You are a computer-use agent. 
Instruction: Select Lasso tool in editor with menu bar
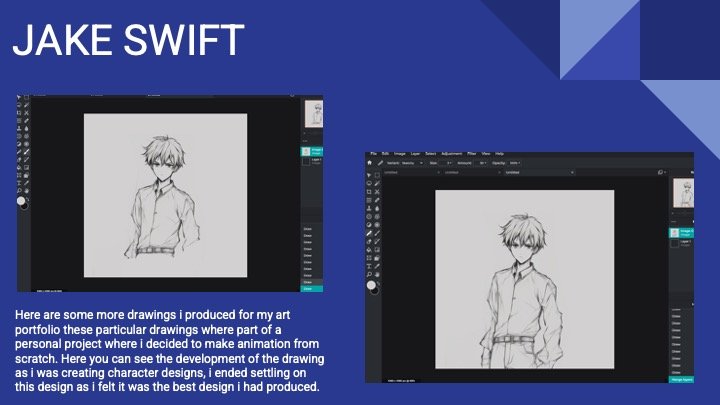tap(369, 183)
